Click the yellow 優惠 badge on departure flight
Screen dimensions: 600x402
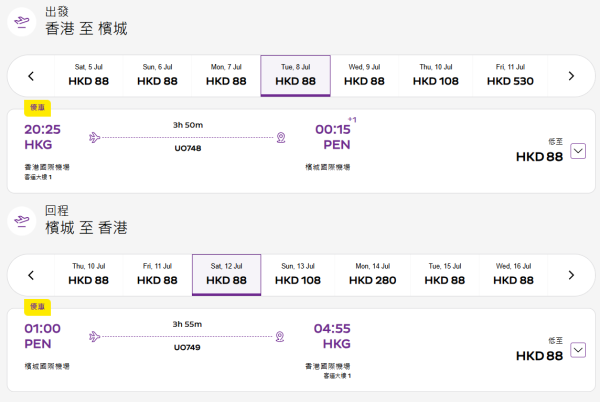(38, 108)
